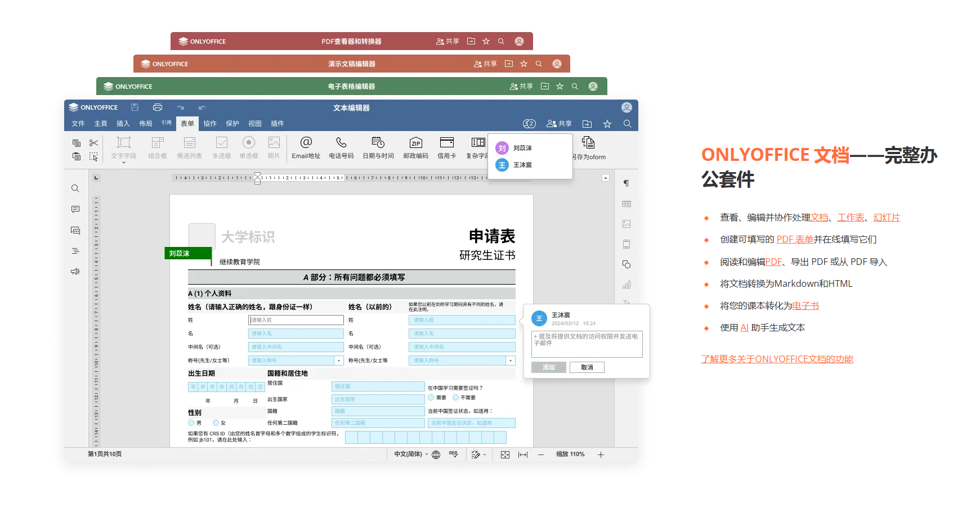Image resolution: width=980 pixels, height=513 pixels.
Task: Click the zoom in plus button
Action: [x=601, y=454]
